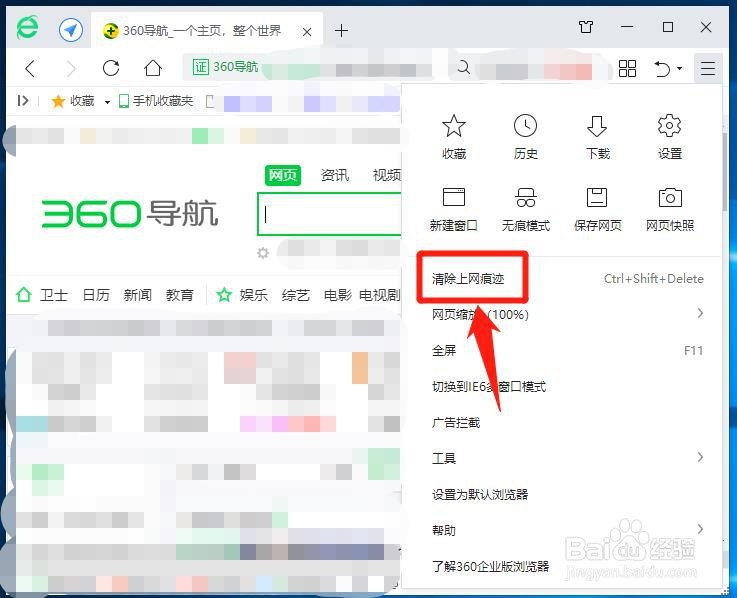Image resolution: width=737 pixels, height=598 pixels.
Task: Open the 收藏 dropdown arrow in bookmarks bar
Action: (107, 102)
